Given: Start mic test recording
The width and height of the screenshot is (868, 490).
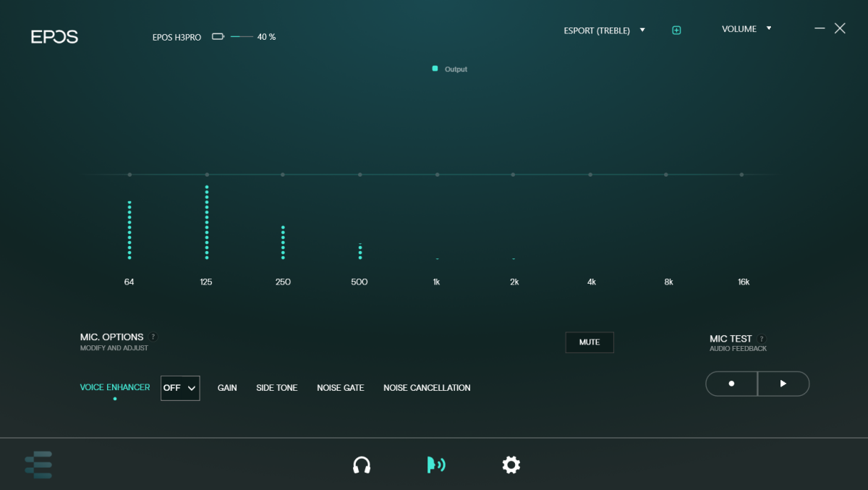Looking at the screenshot, I should coord(731,384).
